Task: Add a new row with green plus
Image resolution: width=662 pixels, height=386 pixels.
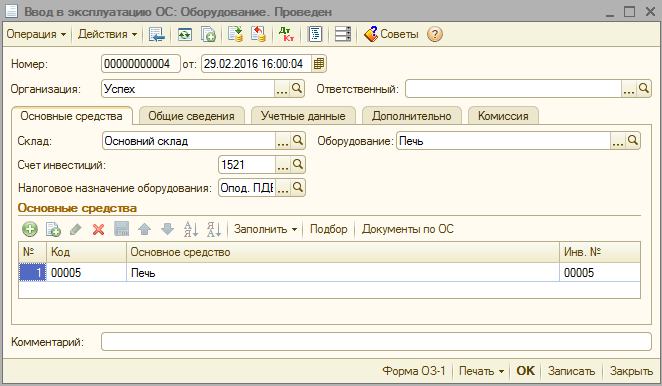Action: pyautogui.click(x=30, y=229)
